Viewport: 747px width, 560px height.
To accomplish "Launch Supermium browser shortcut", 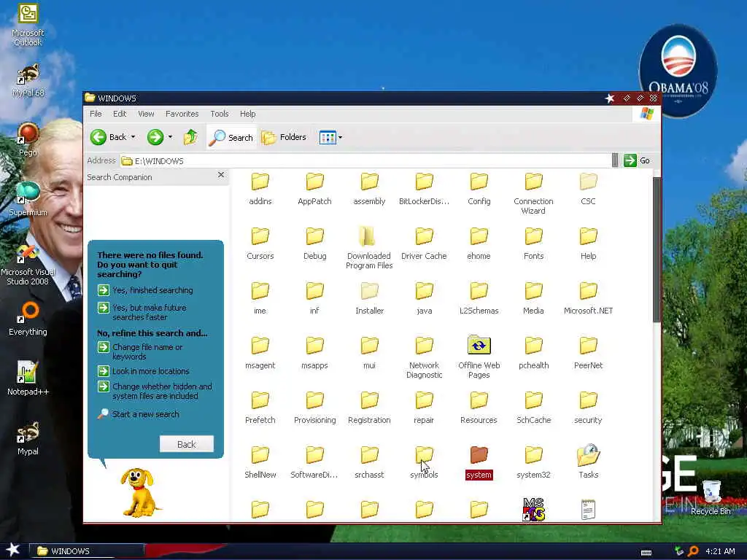I will pos(28,199).
